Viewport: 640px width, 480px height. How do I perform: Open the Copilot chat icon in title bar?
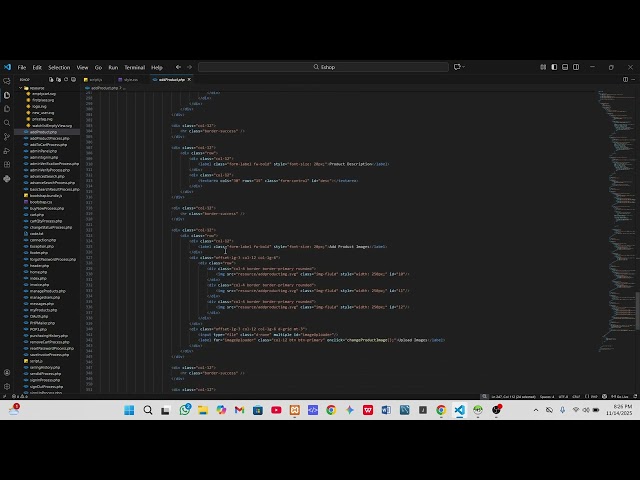[x=457, y=67]
